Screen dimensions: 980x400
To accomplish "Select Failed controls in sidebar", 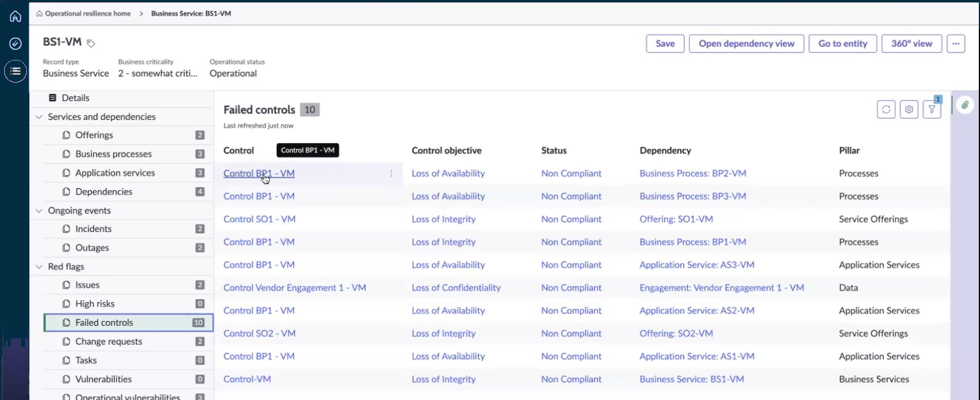I will (128, 322).
